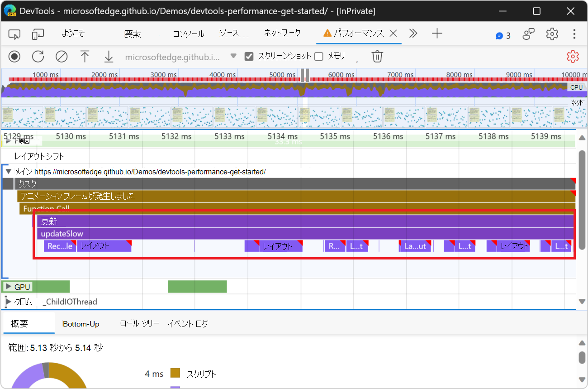Switch to 要素 tab
Viewport: 588px width, 389px height.
(x=133, y=34)
